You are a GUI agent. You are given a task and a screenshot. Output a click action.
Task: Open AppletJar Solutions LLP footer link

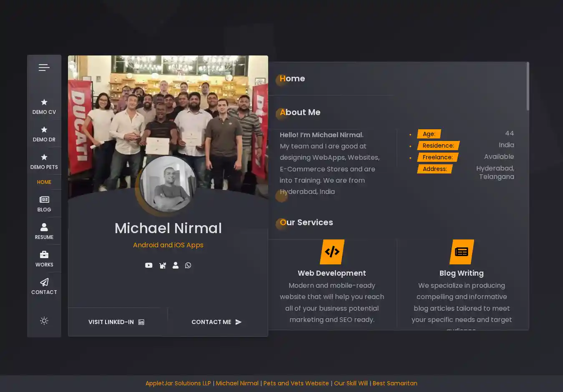[178, 383]
